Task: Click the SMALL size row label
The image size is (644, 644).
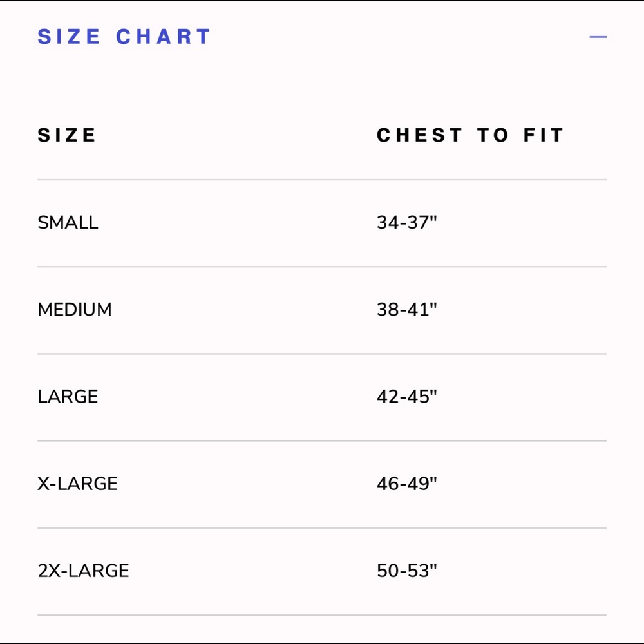Action: [68, 223]
